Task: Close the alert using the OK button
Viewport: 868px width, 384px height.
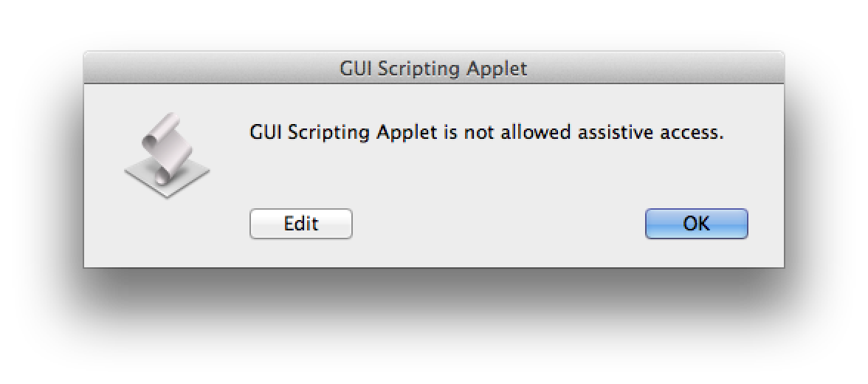Action: pos(696,224)
